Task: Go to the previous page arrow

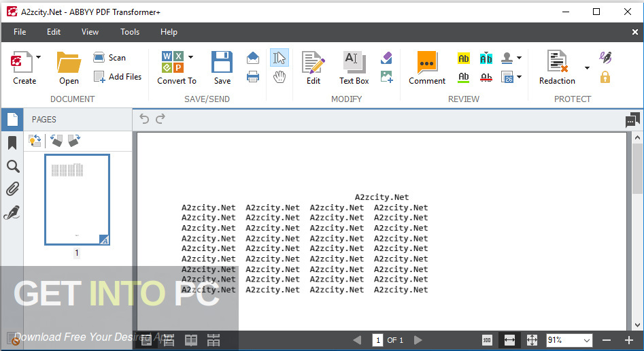Action: point(357,340)
